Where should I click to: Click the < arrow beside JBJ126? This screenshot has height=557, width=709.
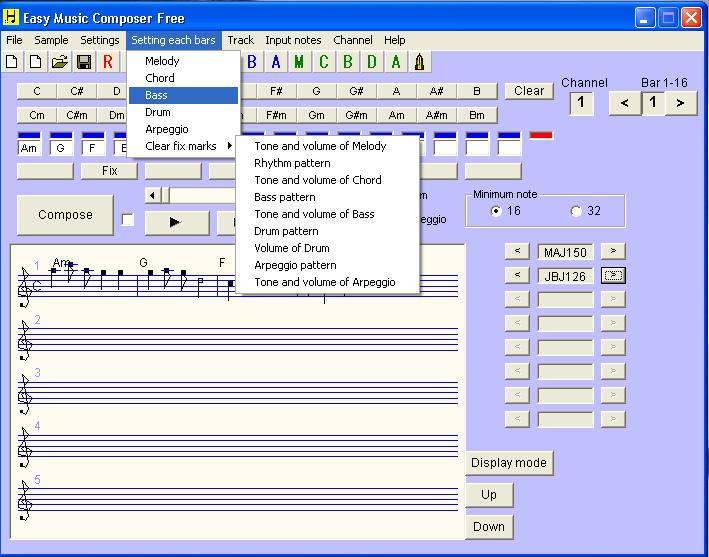[517, 275]
